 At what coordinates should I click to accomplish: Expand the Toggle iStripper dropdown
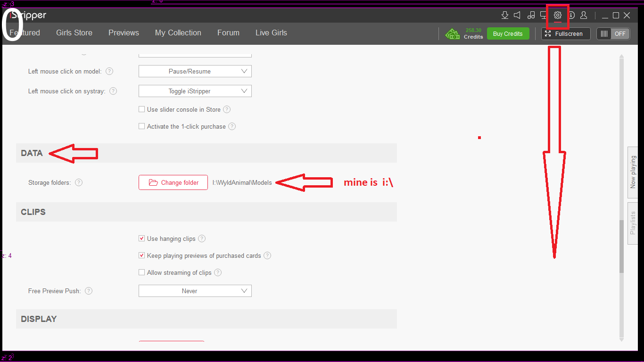(x=195, y=91)
